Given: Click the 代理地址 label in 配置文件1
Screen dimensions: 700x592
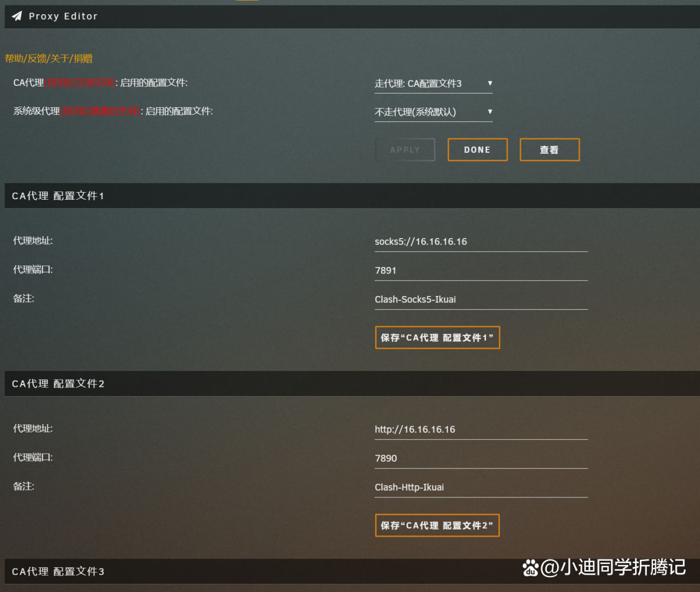Looking at the screenshot, I should [x=33, y=241].
